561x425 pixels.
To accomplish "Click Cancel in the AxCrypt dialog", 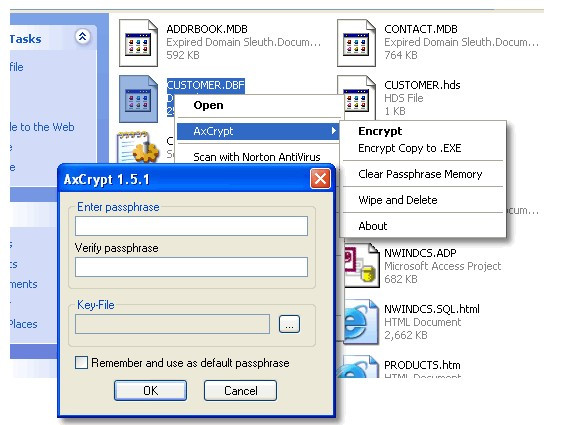I will coord(240,390).
